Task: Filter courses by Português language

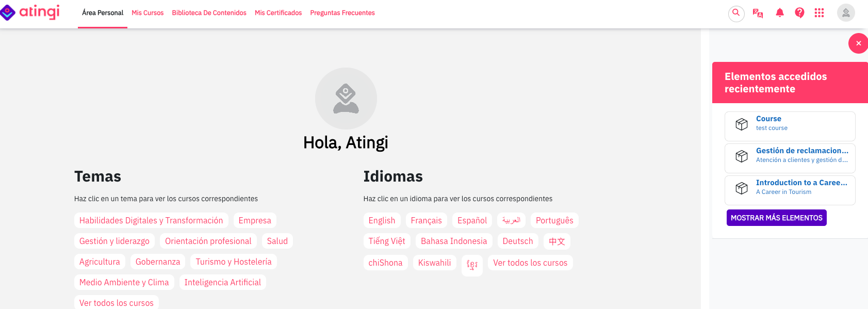Action: tap(554, 220)
